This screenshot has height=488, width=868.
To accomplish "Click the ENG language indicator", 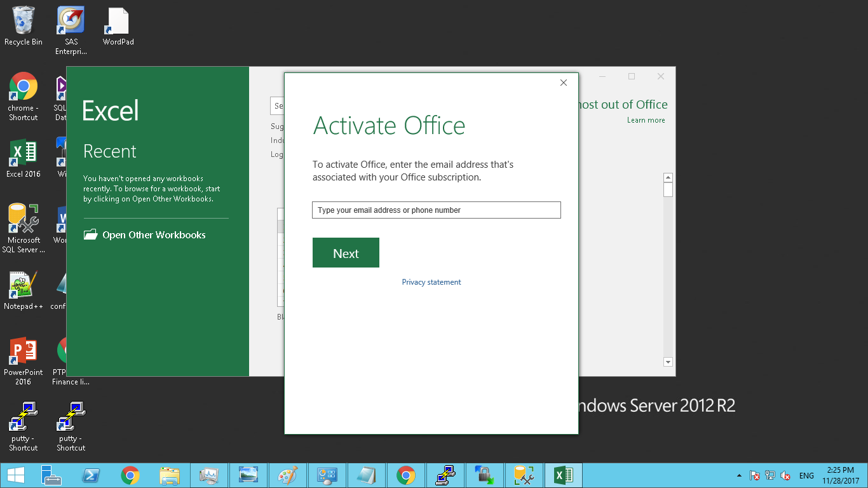I will point(806,475).
